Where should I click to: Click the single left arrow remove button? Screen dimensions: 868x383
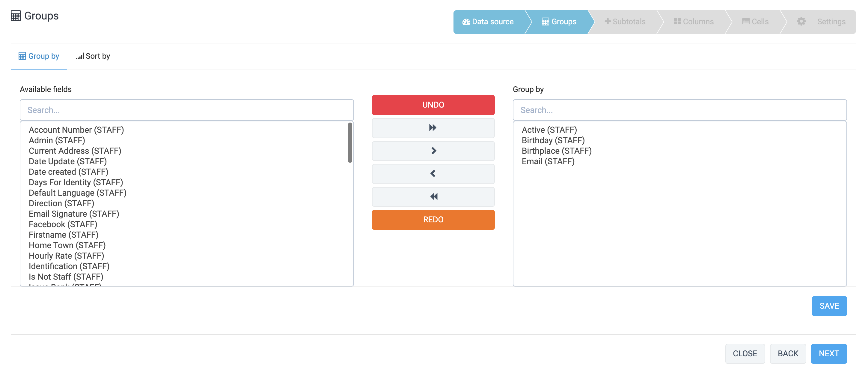[x=433, y=174]
